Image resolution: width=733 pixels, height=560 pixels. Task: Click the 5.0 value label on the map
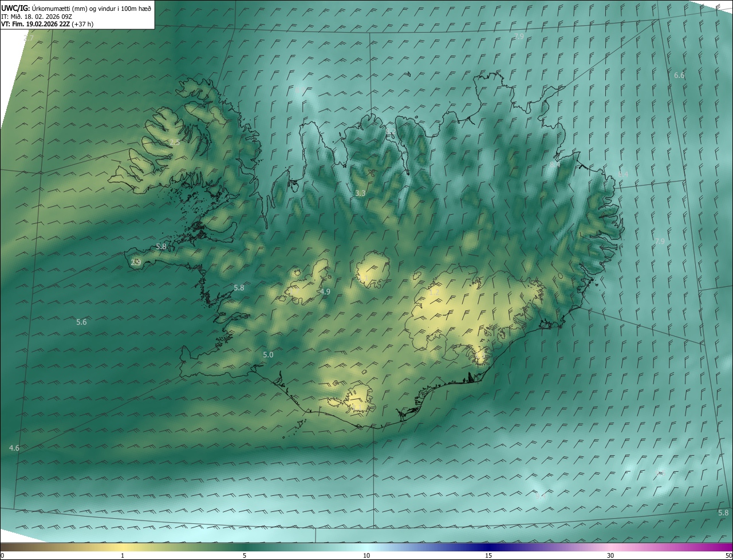coord(268,354)
